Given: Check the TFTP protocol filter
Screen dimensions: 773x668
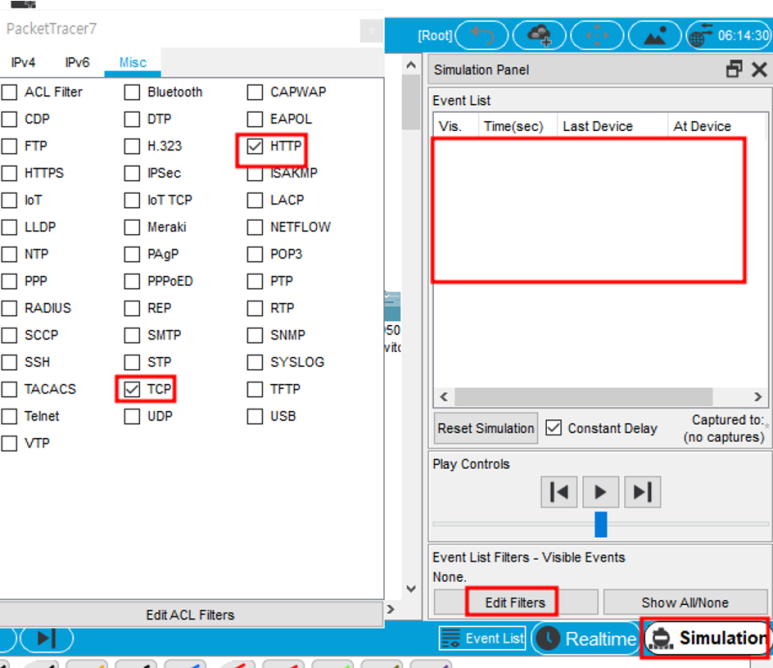Looking at the screenshot, I should [255, 389].
